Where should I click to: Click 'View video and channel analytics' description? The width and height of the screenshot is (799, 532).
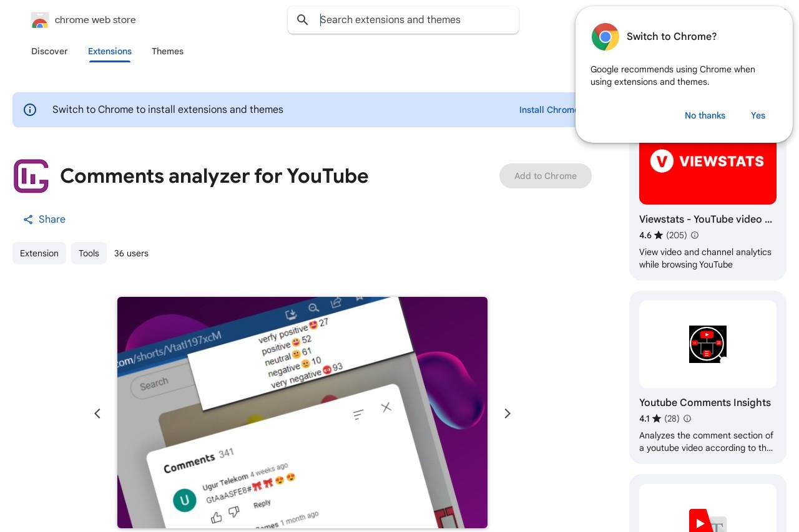click(705, 258)
